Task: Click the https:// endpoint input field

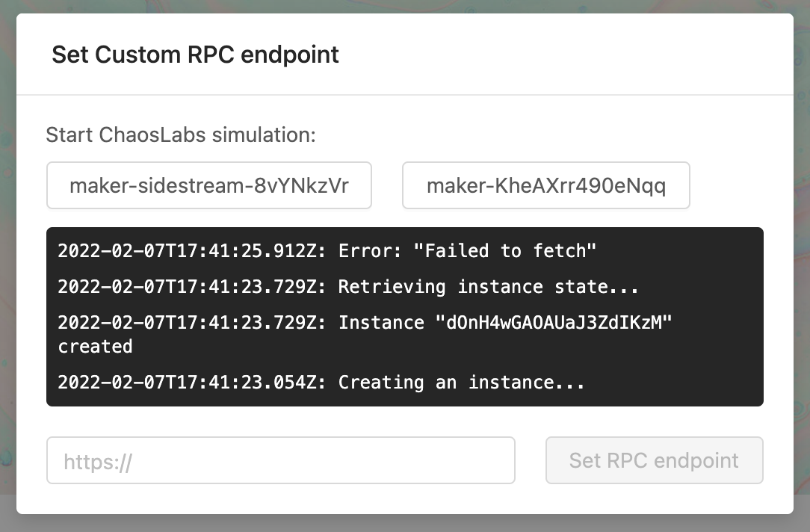Action: point(281,460)
